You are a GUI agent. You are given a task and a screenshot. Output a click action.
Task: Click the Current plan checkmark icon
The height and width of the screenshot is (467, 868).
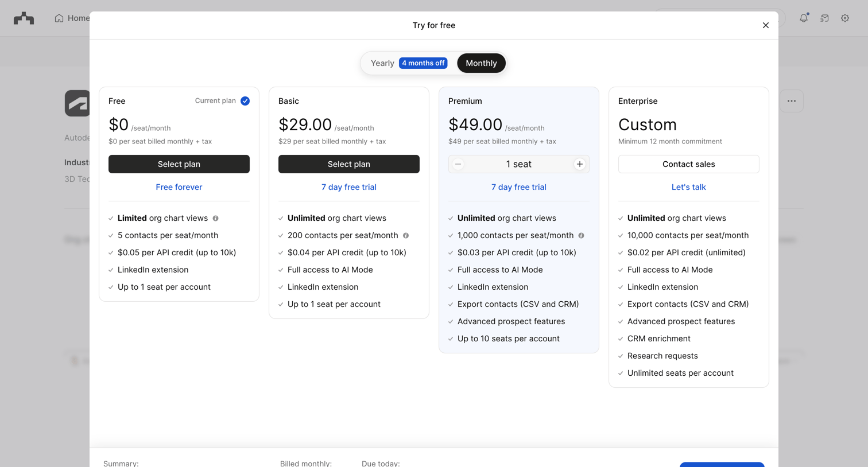pyautogui.click(x=245, y=101)
